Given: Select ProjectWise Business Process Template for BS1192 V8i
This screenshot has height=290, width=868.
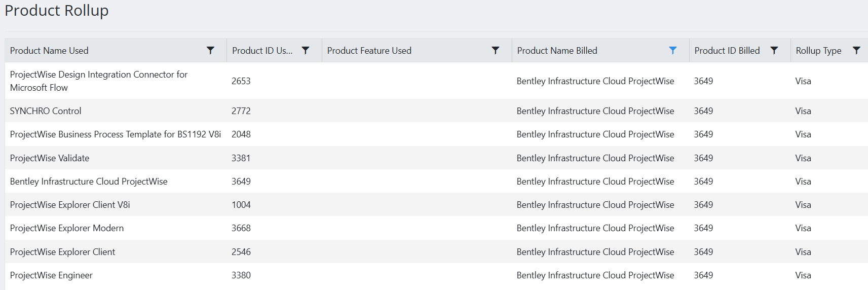Looking at the screenshot, I should click(116, 134).
